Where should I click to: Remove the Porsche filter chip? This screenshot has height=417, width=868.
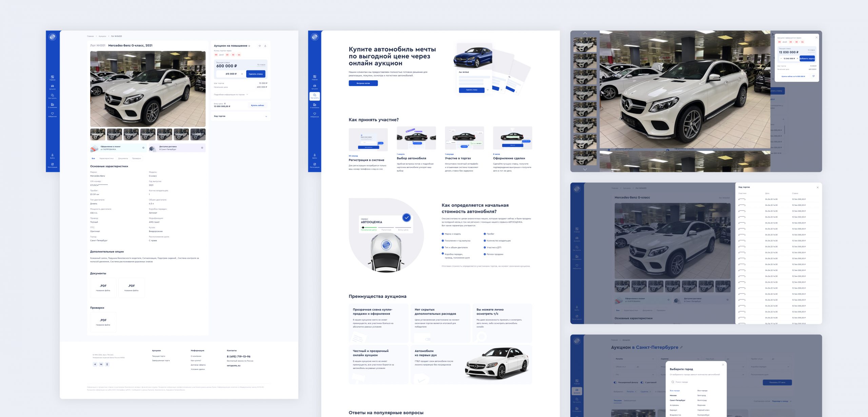[636, 392]
